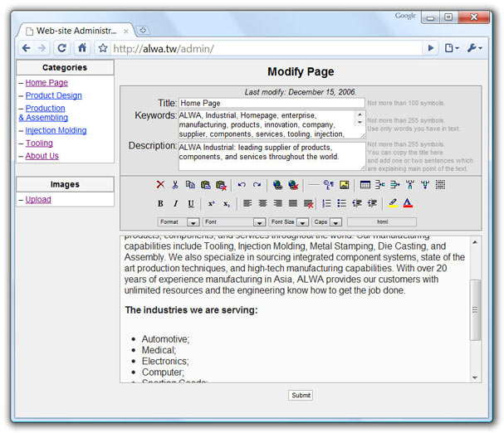504x433 pixels.
Task: Click into the Description text area
Action: point(272,157)
